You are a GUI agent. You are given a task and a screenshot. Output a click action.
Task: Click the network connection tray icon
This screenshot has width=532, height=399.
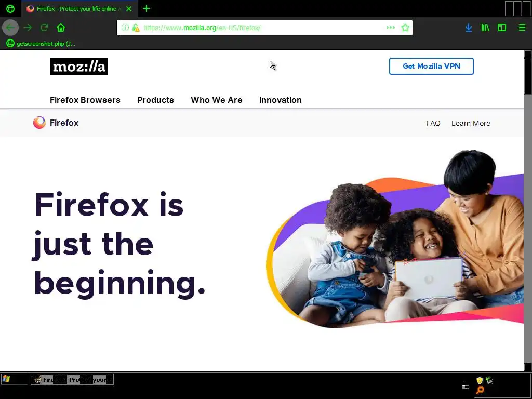pos(489,380)
